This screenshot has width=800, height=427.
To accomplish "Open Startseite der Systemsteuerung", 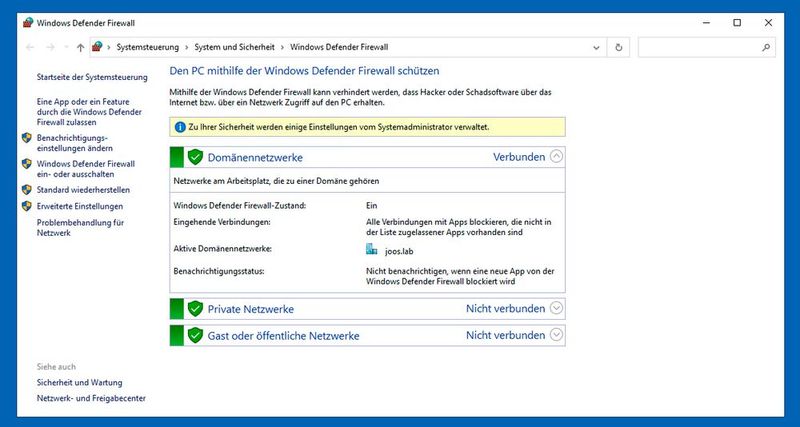I will tap(92, 77).
